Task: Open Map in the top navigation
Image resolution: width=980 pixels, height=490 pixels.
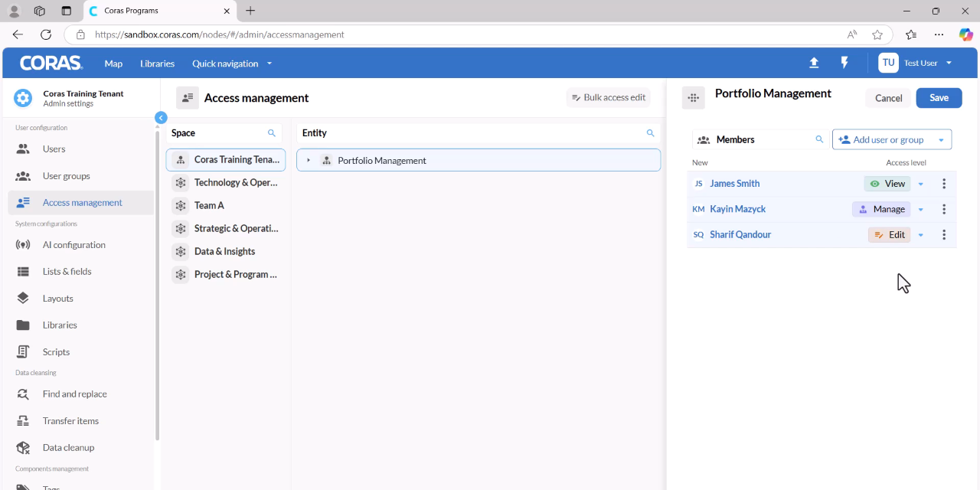Action: coord(113,64)
